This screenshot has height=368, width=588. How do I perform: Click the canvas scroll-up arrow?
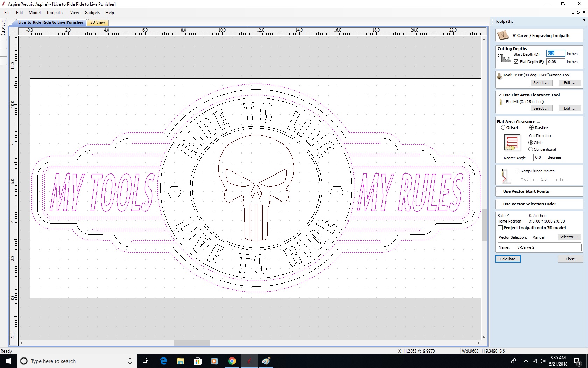(x=484, y=40)
